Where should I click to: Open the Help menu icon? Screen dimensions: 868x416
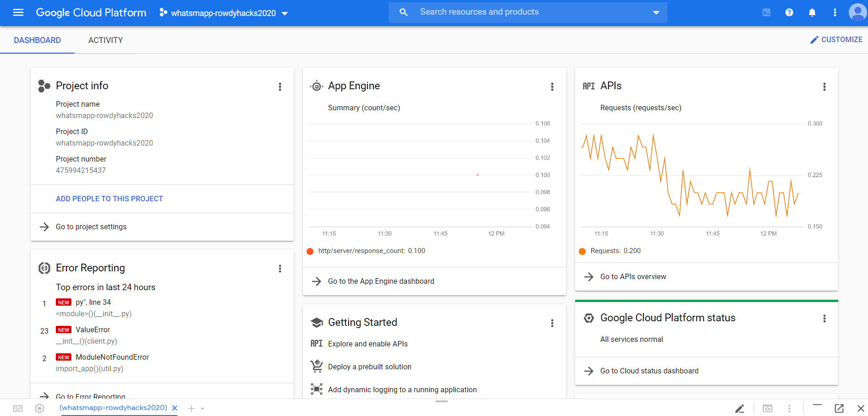[x=789, y=12]
